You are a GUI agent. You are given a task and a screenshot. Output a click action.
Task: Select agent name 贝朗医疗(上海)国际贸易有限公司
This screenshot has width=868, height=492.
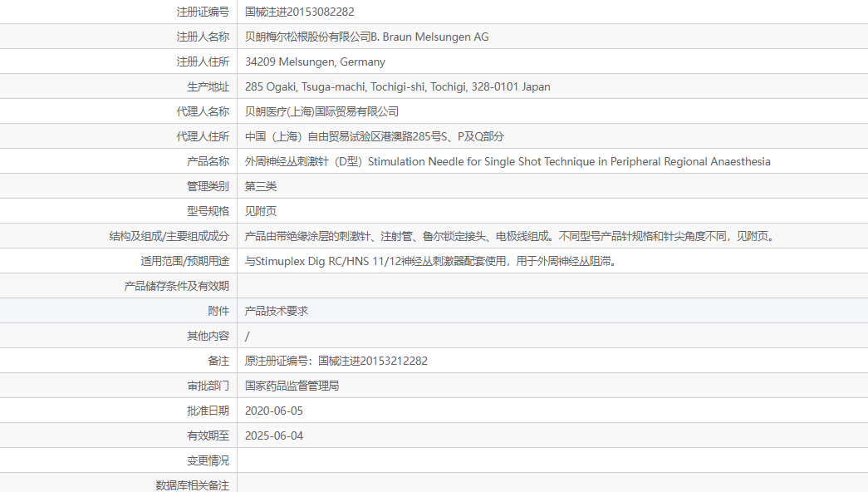click(321, 111)
